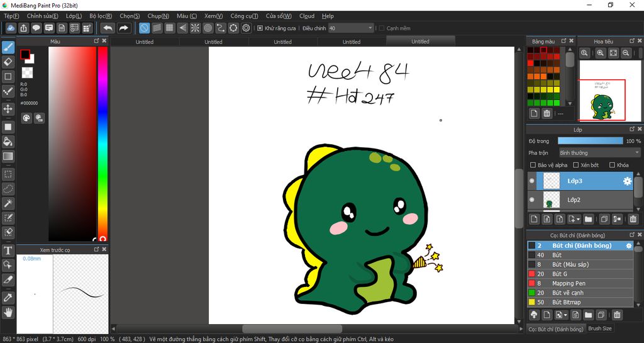
Task: Zoom in on the Navigator panel
Action: [601, 53]
